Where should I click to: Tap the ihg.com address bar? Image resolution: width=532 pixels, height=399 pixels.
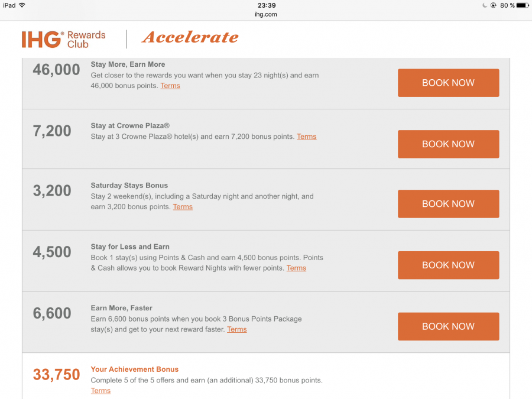point(267,14)
